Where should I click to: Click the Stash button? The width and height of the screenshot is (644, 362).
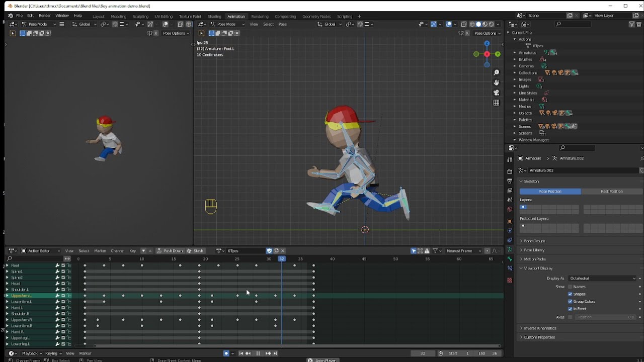pos(195,251)
